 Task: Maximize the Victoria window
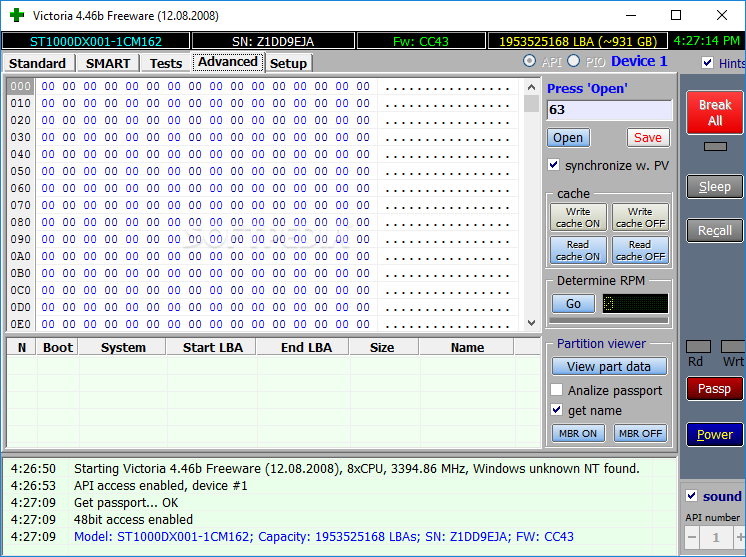pos(676,15)
